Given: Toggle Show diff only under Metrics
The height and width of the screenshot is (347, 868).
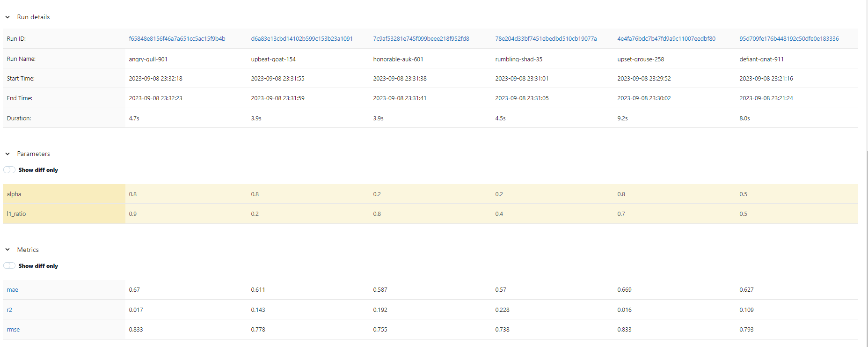Looking at the screenshot, I should [x=9, y=266].
